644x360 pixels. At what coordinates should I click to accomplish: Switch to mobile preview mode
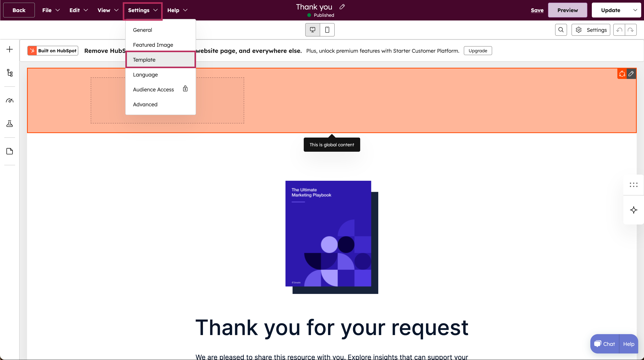327,30
